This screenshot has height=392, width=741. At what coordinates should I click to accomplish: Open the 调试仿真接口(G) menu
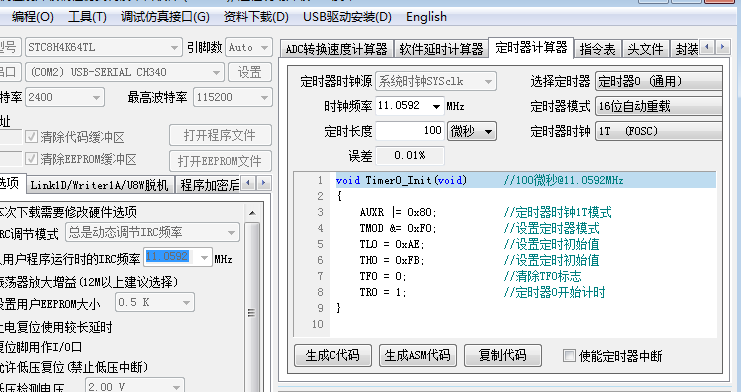point(165,17)
